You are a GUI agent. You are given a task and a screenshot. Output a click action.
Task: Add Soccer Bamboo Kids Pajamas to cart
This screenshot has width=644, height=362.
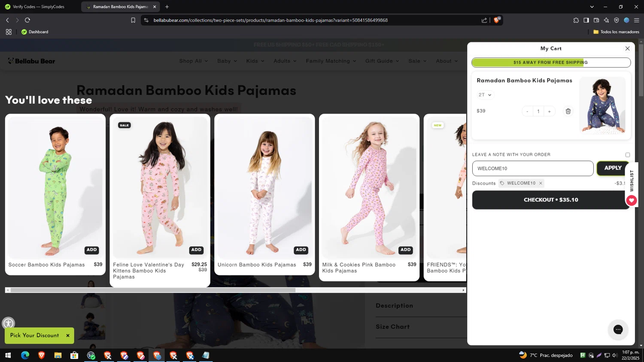(91, 250)
